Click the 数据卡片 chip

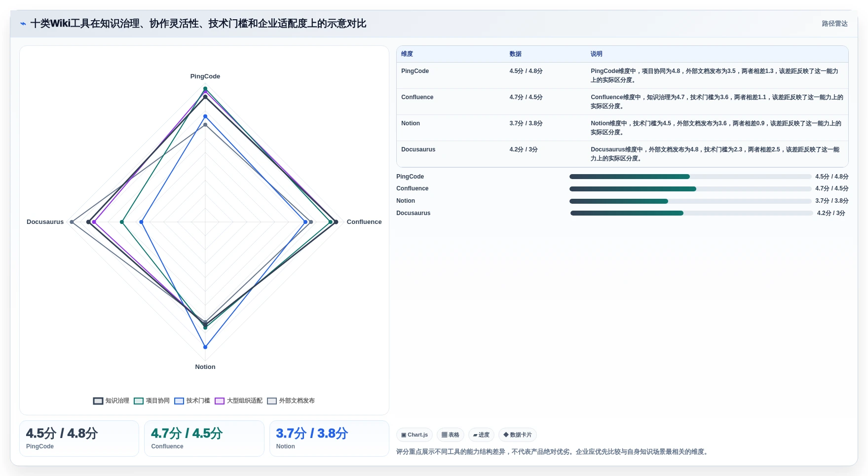(518, 435)
